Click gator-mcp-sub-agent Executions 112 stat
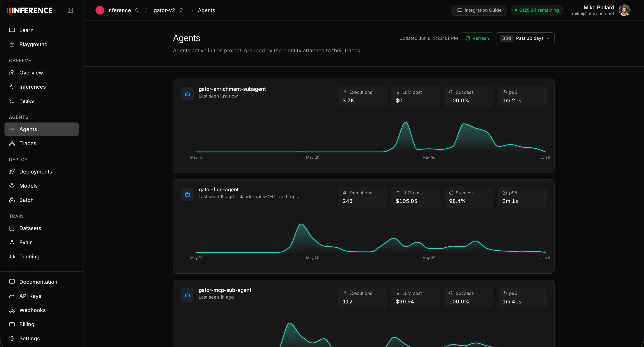Viewport: 644px width, 347px height. point(362,298)
